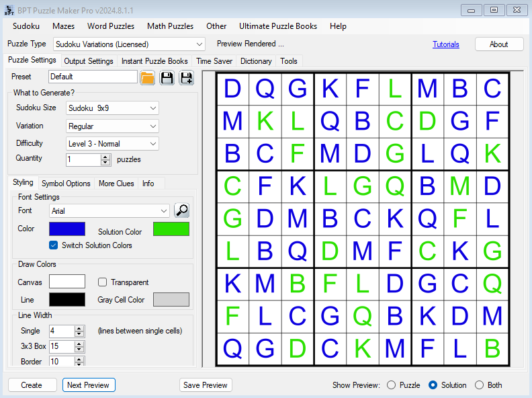532x398 pixels.
Task: Click the BPT application icon in title bar
Action: [9, 10]
